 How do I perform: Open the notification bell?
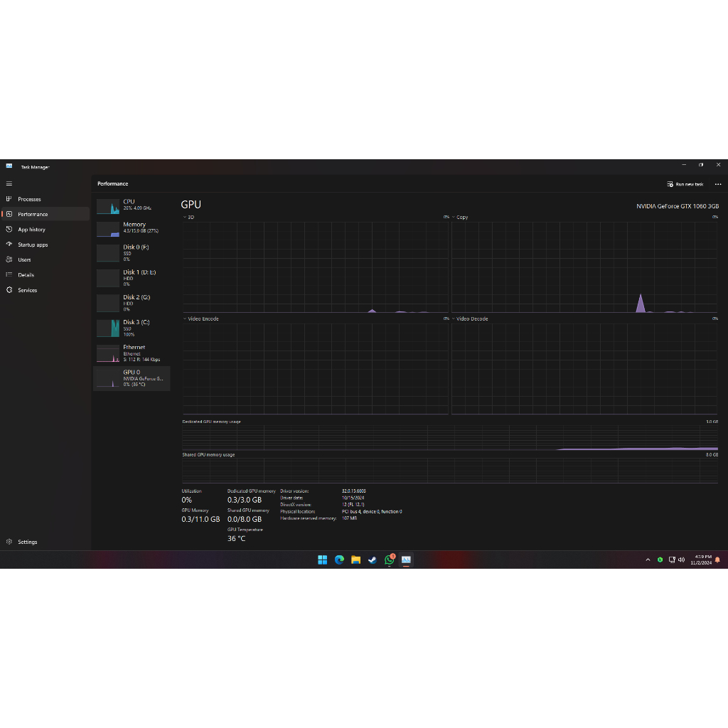(x=717, y=560)
